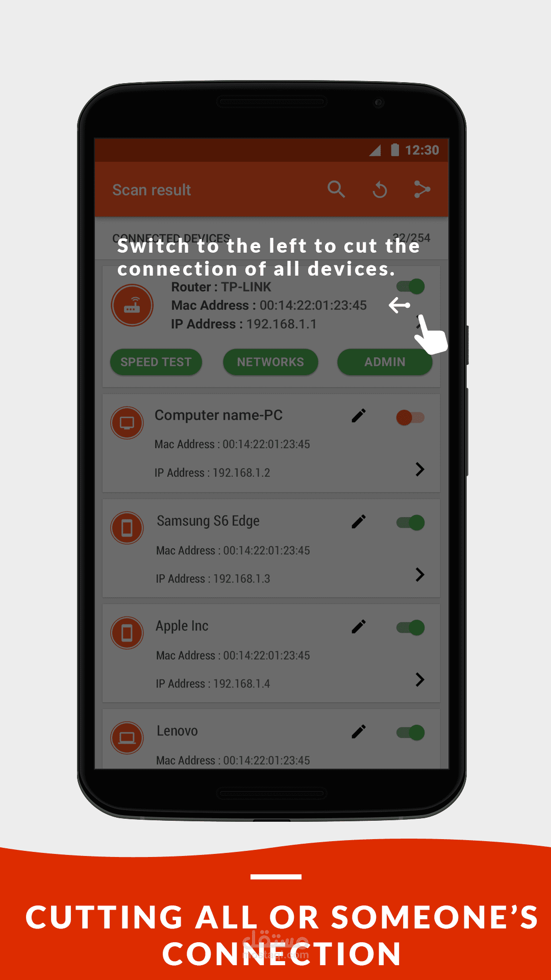Screen dimensions: 551x980
Task: Tap the share icon in the toolbar
Action: [x=422, y=189]
